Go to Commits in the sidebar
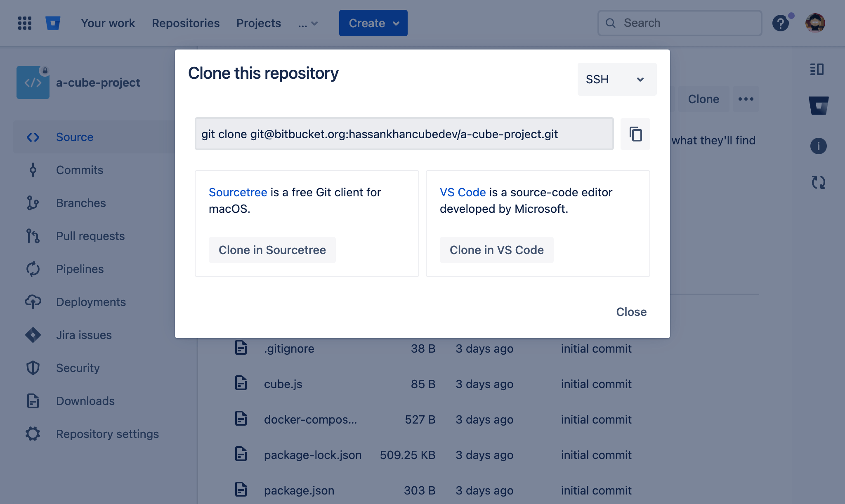 [x=80, y=170]
